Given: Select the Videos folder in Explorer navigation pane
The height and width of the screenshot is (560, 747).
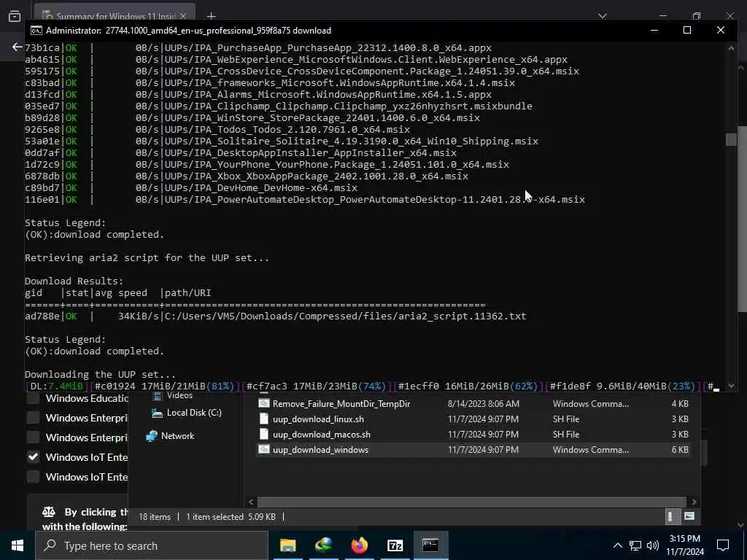Looking at the screenshot, I should click(179, 396).
